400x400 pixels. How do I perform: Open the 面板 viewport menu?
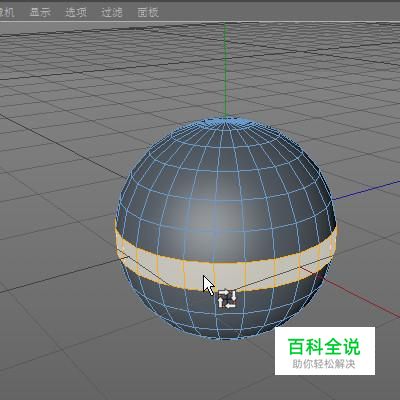tap(148, 12)
